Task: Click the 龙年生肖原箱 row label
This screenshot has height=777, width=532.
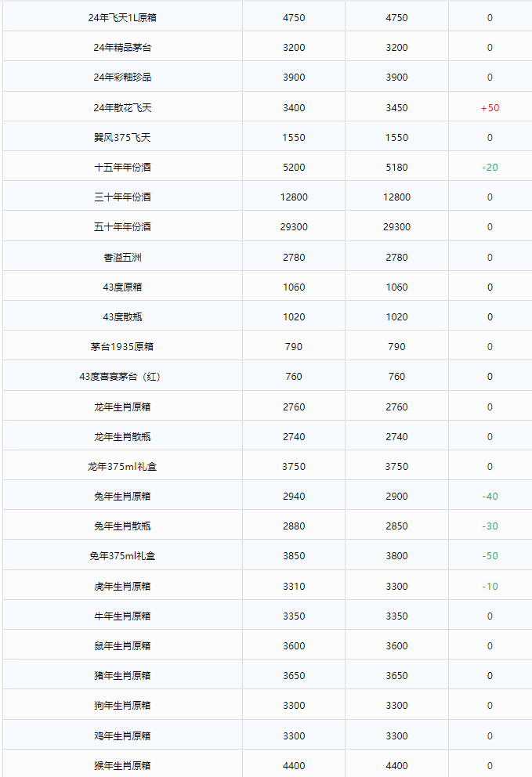Action: point(122,407)
